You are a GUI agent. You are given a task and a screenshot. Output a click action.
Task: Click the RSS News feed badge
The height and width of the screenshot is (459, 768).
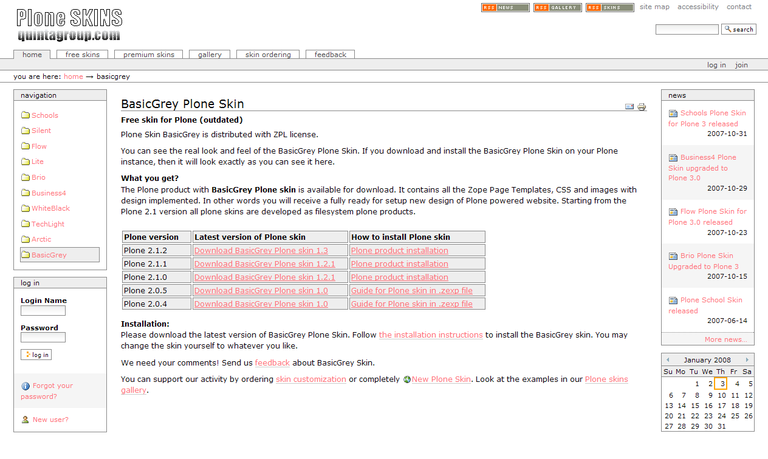[505, 8]
